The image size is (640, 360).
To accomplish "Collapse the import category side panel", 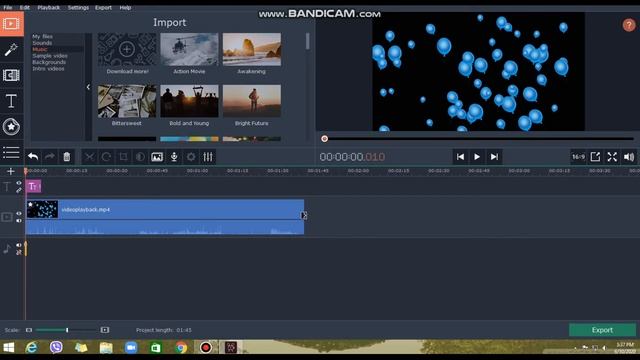I will click(88, 87).
